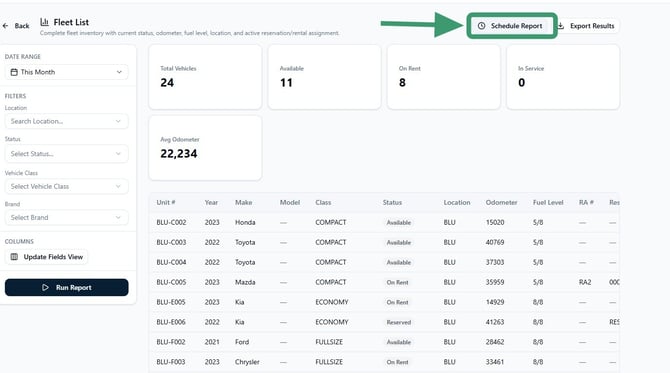Click the Total Vehicles 24 card
This screenshot has height=373, width=670.
tap(205, 77)
